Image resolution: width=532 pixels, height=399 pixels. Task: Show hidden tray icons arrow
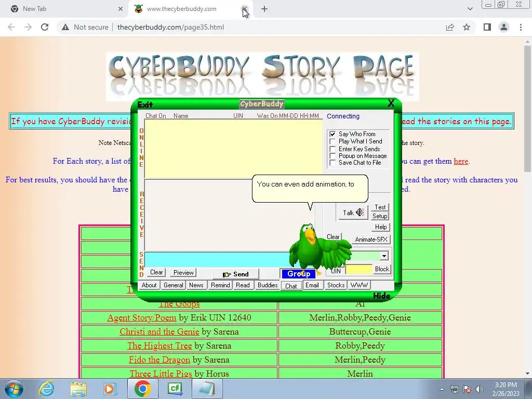tap(442, 389)
